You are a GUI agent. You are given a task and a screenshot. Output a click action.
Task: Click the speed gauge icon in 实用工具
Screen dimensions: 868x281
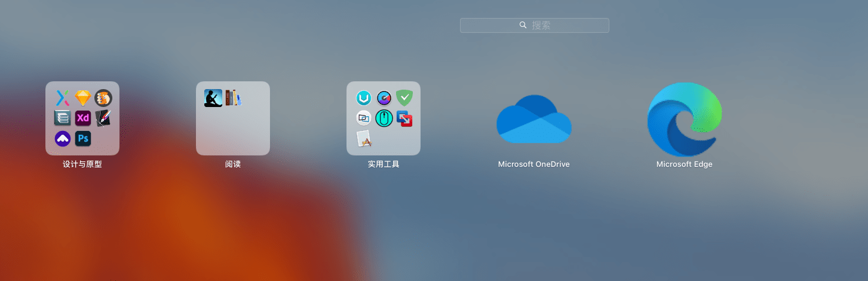384,98
